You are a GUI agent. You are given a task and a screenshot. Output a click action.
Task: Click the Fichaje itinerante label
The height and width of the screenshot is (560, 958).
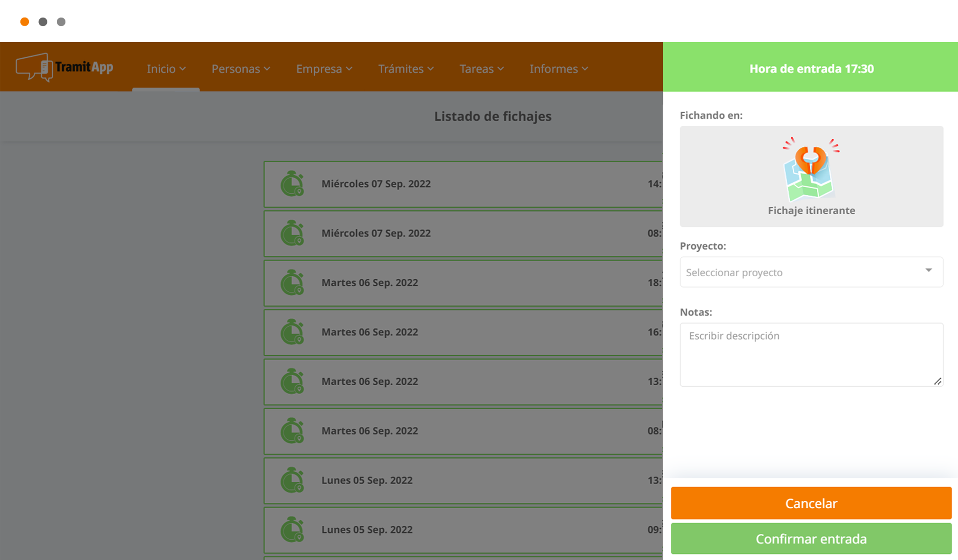coord(811,210)
